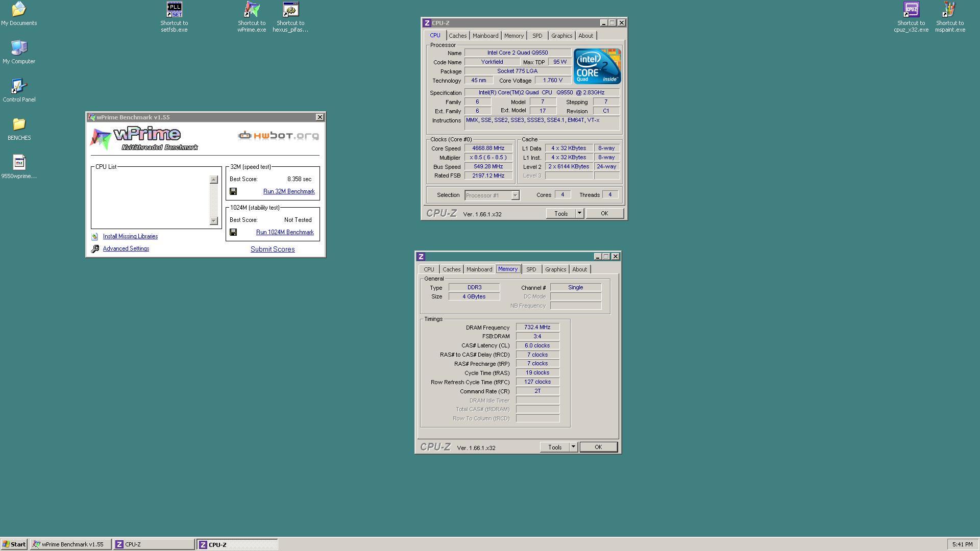Click the Core Speed 4668.88 MHz value

coord(488,148)
